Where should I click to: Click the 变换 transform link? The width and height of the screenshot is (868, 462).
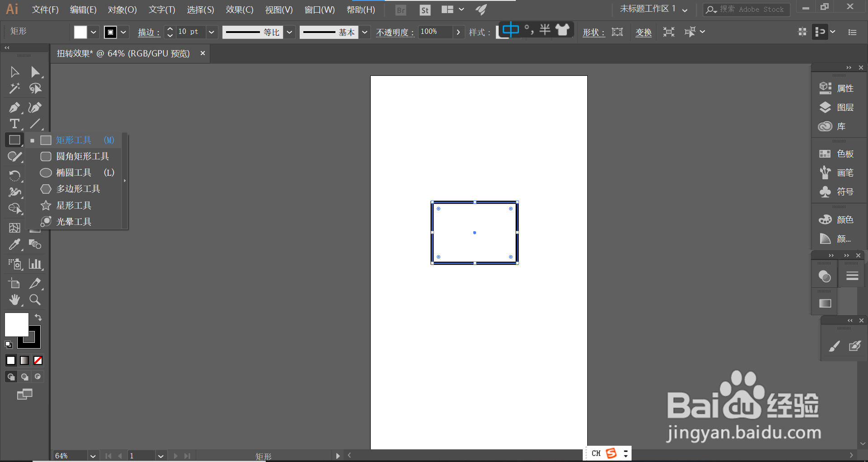click(644, 32)
